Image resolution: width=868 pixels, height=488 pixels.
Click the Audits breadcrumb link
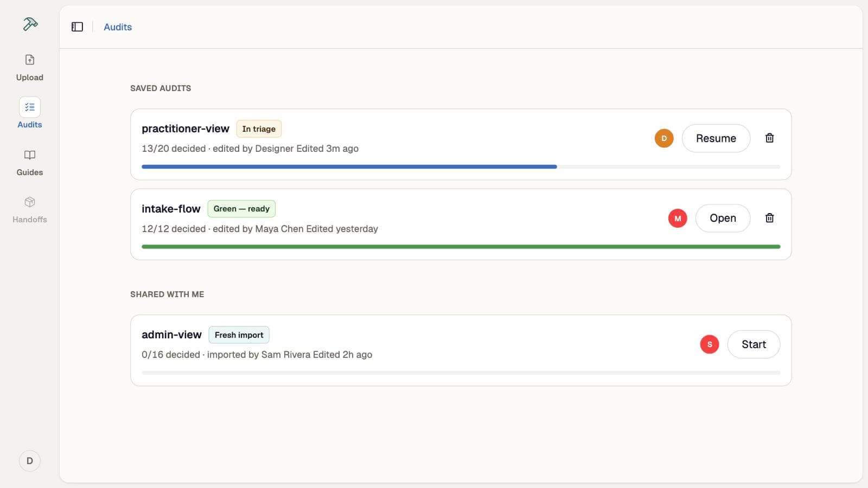pos(118,27)
